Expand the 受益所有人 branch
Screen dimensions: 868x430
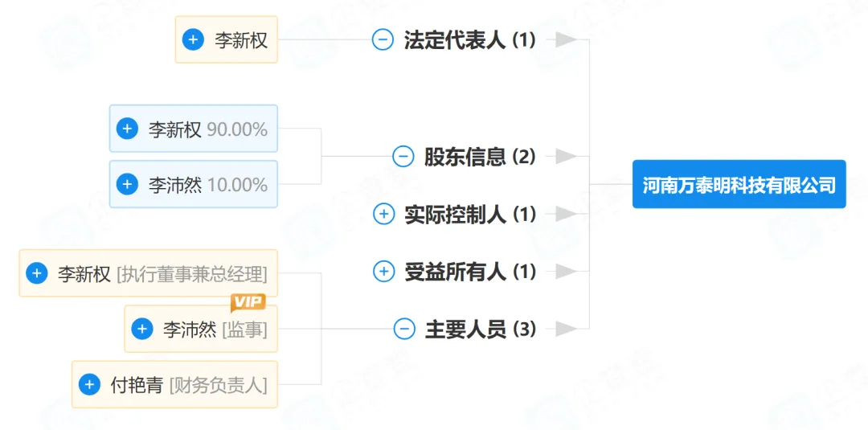(x=384, y=272)
